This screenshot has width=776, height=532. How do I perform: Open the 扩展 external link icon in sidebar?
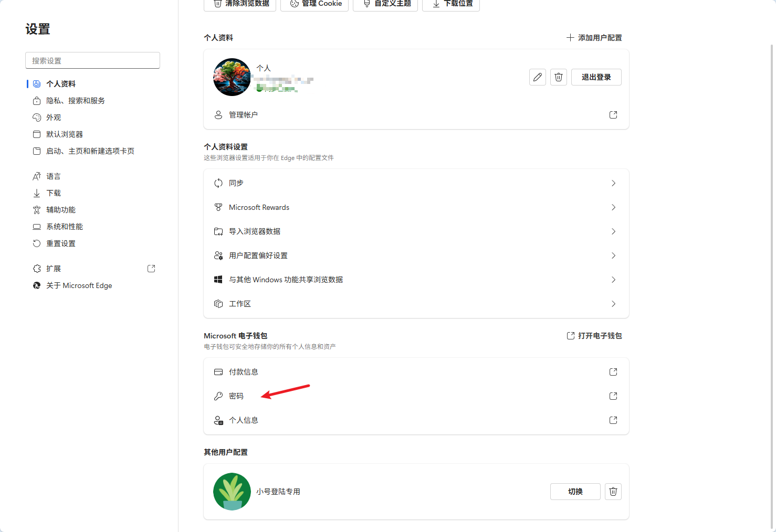(x=151, y=269)
